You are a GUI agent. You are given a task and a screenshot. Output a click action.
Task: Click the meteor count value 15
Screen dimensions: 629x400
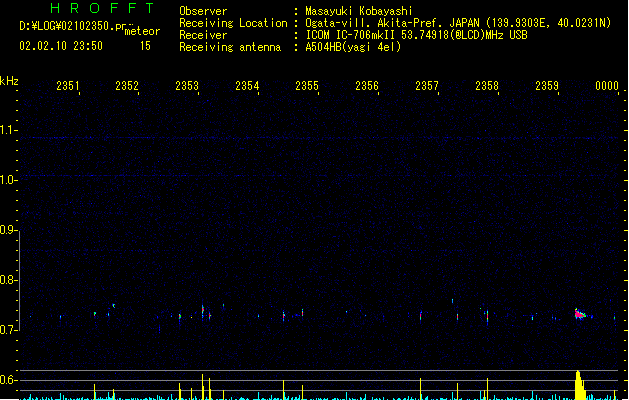tap(145, 46)
